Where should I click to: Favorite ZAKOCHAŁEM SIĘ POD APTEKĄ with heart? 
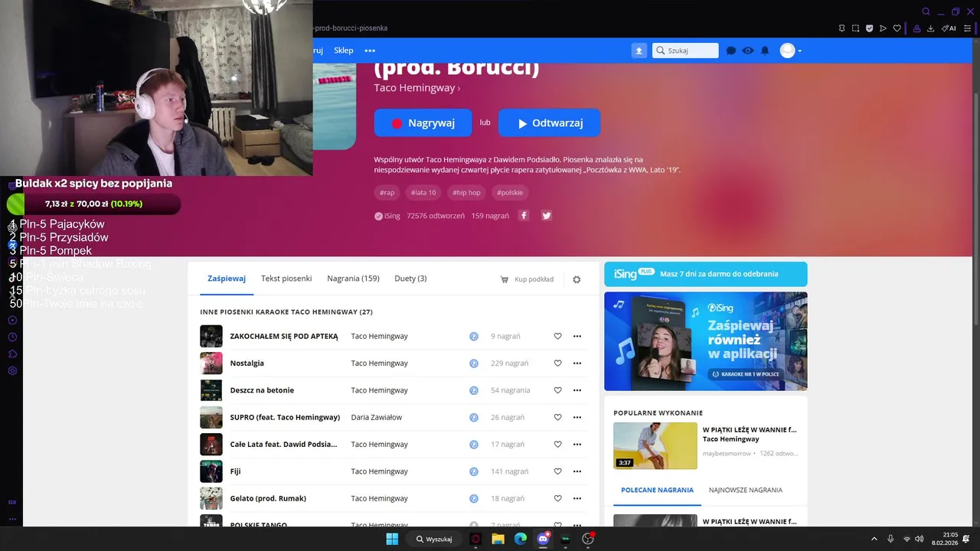pos(557,336)
